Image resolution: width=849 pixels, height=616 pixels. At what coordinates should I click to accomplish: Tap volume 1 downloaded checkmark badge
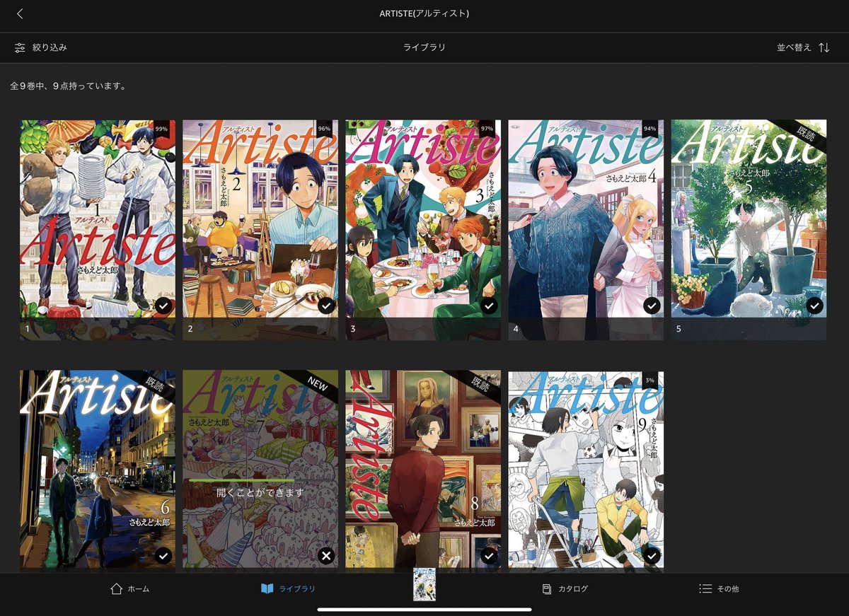pyautogui.click(x=163, y=306)
